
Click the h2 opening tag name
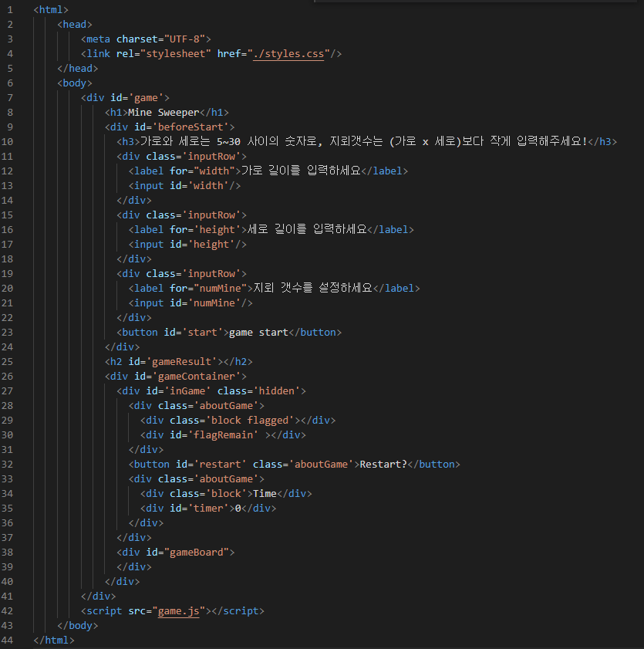[x=116, y=362]
